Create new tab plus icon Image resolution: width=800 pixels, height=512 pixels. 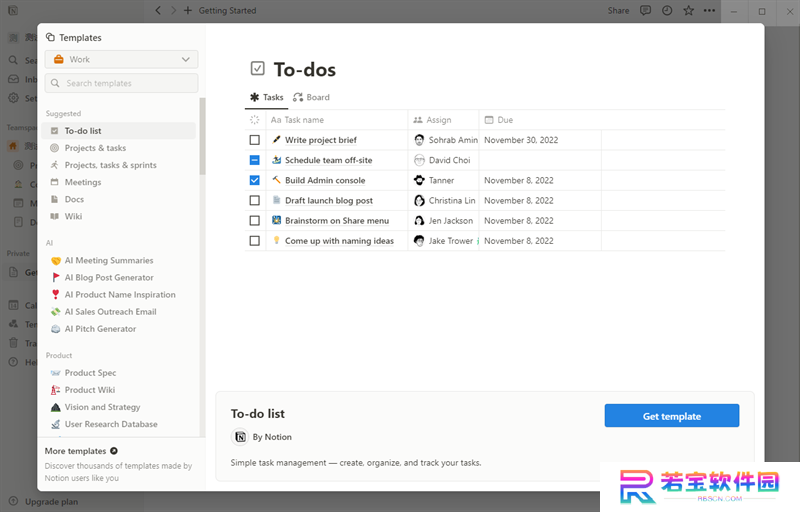[188, 10]
